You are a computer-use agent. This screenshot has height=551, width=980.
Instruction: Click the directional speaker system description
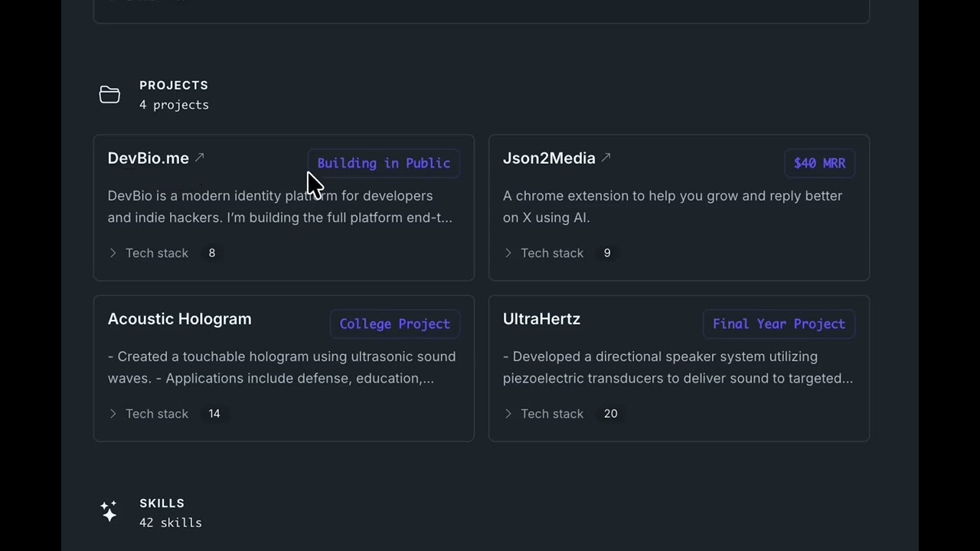click(678, 367)
